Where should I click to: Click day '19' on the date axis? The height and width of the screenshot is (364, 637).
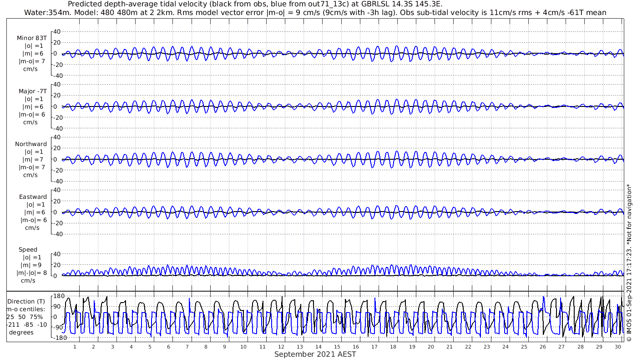pos(412,347)
